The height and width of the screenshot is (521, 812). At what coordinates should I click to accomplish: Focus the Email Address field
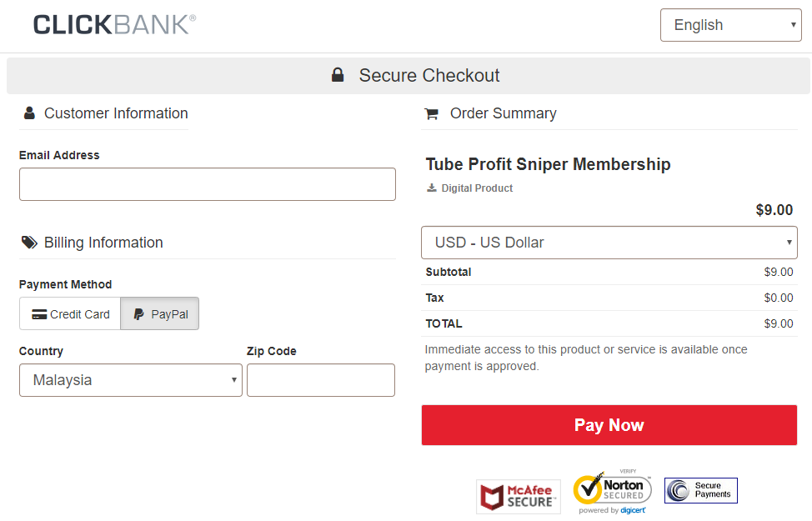207,184
